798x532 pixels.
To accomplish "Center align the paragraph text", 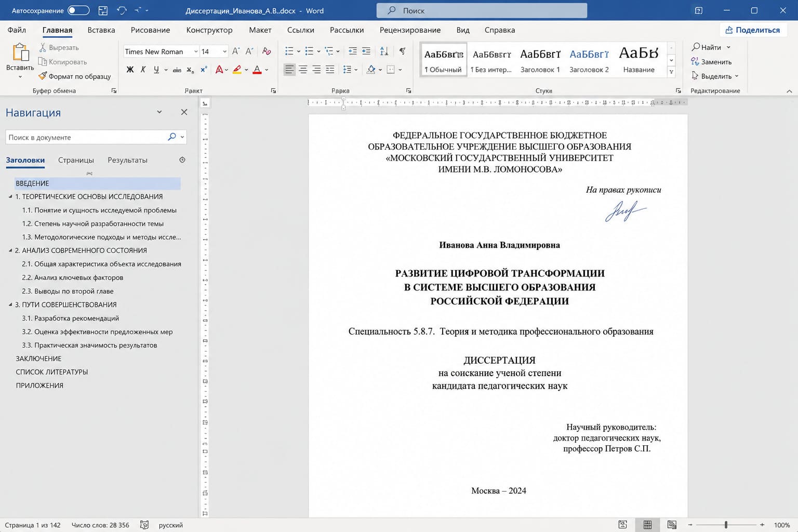I will click(x=303, y=70).
